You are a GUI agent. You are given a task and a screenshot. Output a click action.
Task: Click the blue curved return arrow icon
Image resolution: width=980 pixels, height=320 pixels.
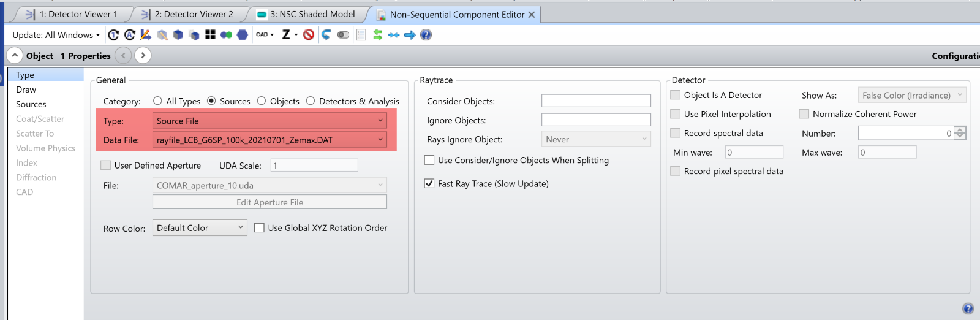coord(326,35)
